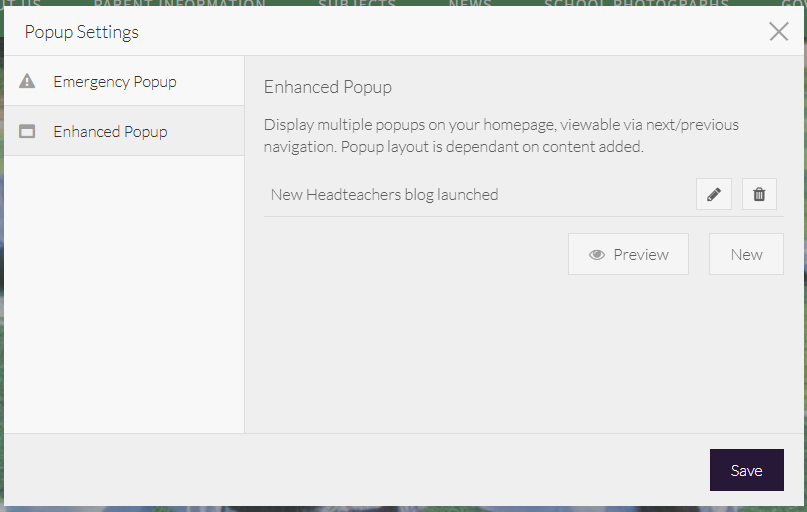
Task: Select the New Headteachers blog launched entry
Action: (384, 195)
